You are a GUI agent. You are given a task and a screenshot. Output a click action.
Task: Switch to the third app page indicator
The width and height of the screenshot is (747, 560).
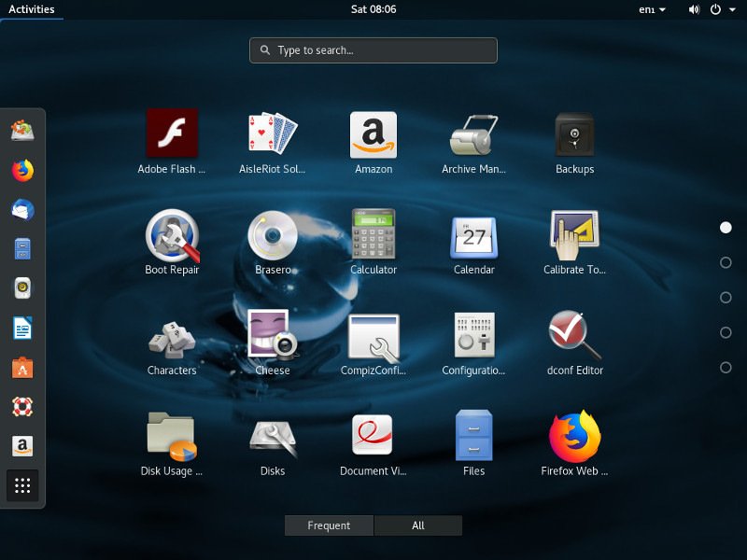click(726, 298)
